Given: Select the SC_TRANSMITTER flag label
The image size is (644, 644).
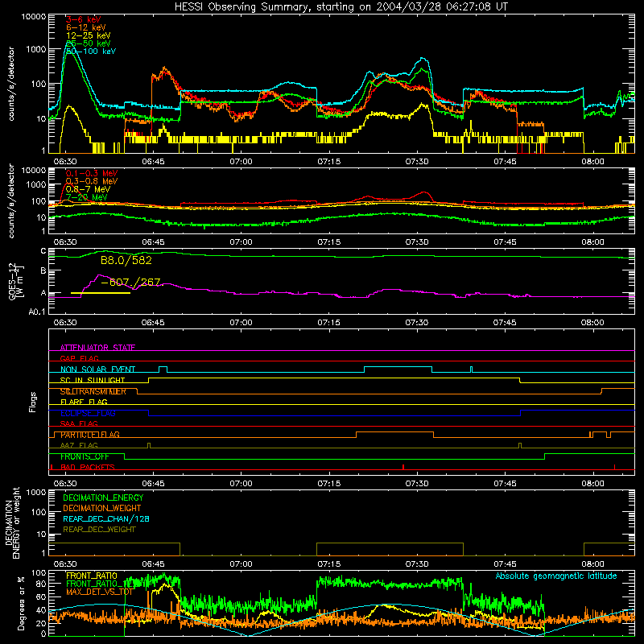Looking at the screenshot, I should click(93, 391).
